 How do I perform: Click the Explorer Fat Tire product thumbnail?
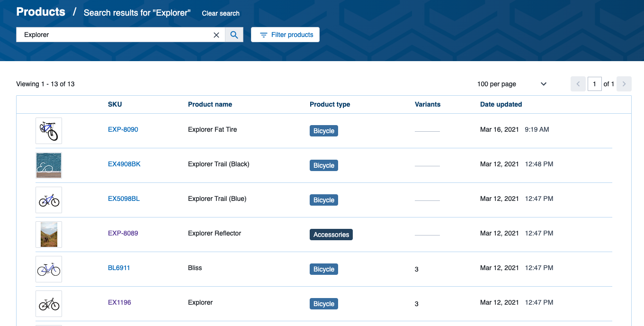(x=49, y=131)
